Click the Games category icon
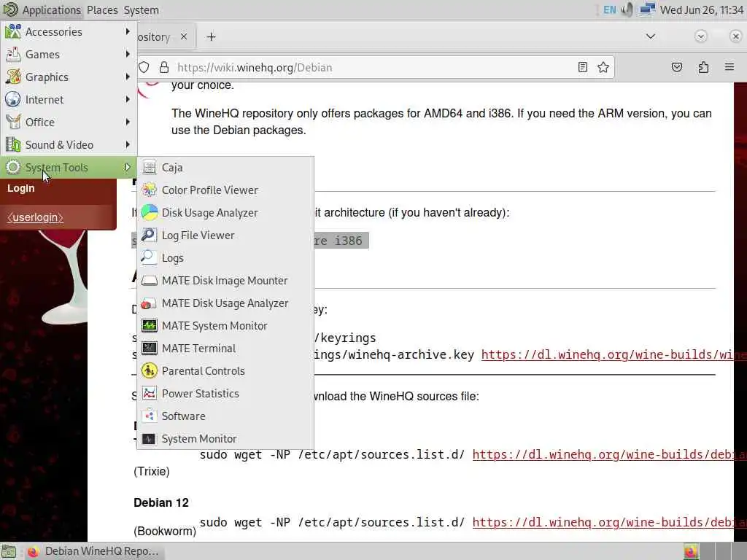The image size is (747, 560). [x=13, y=54]
